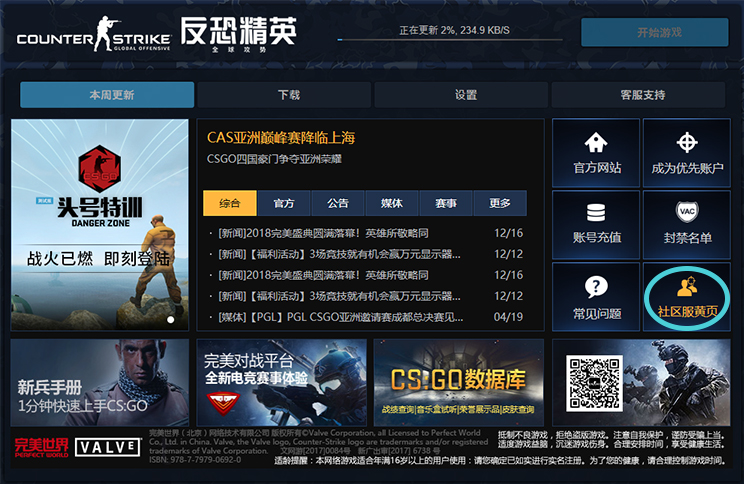Click the 战火已燃 即刻登陆 banner text
The height and width of the screenshot is (484, 744).
(x=98, y=259)
